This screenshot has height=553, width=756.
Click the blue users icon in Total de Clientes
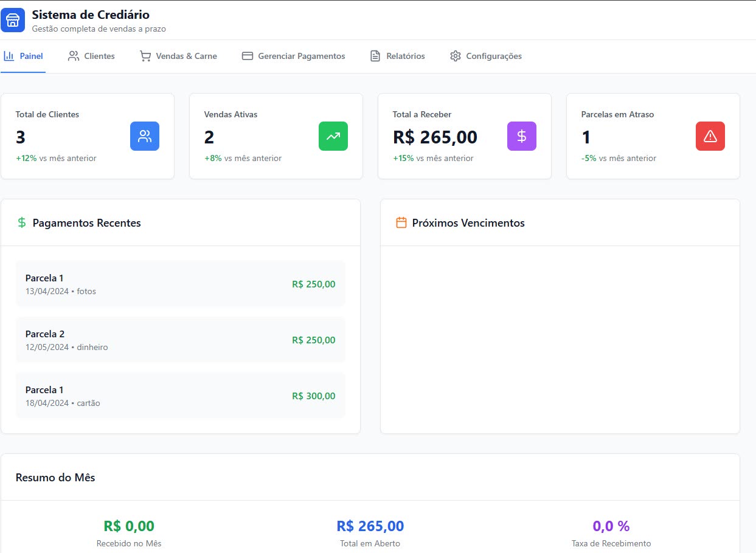point(145,136)
